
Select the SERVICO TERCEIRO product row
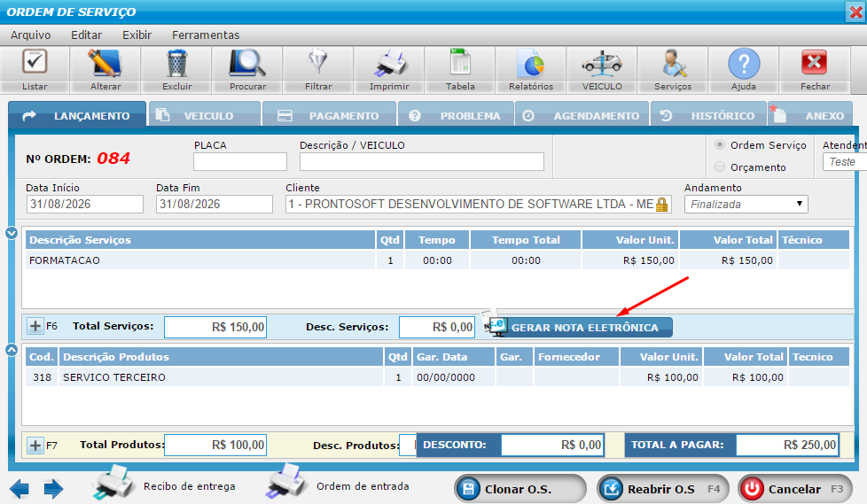tap(437, 377)
